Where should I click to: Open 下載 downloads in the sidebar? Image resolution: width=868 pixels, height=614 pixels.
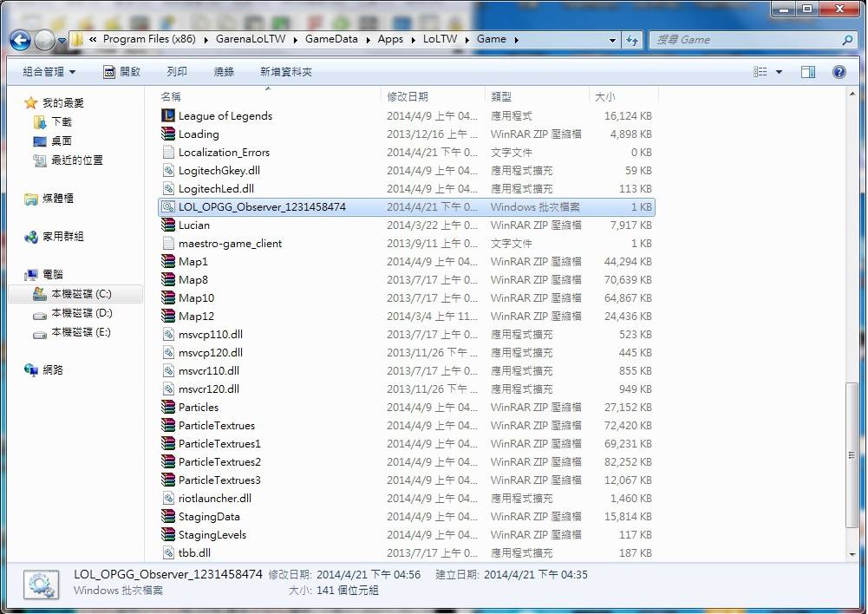[53, 121]
